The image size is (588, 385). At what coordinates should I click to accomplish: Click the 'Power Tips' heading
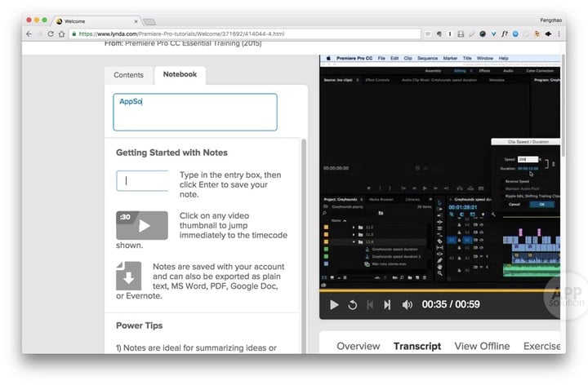click(139, 325)
